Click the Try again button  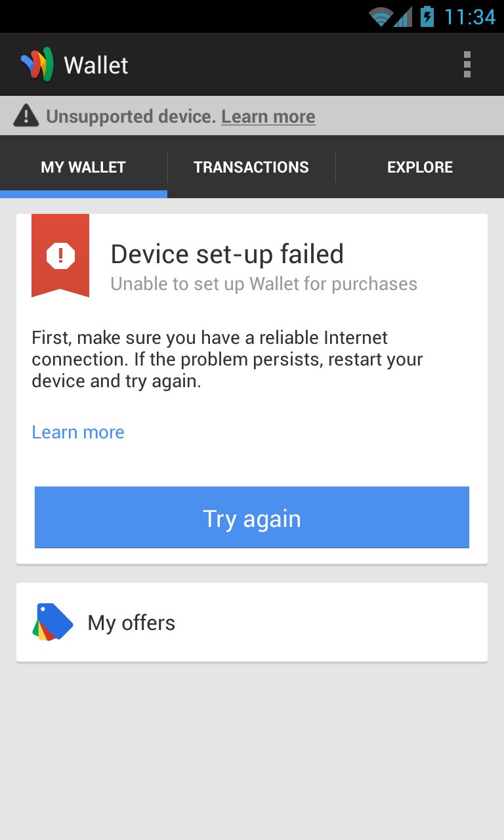(252, 517)
